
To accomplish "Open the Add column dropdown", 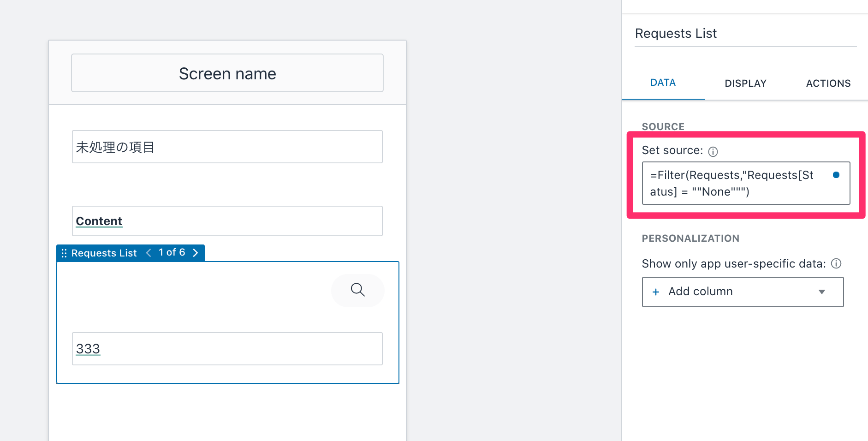I will point(821,292).
